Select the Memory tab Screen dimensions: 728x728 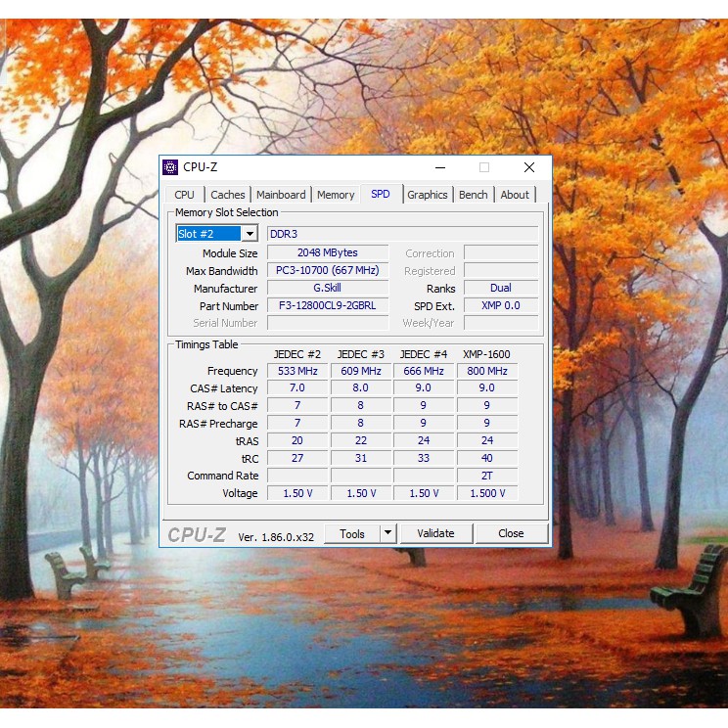click(336, 195)
